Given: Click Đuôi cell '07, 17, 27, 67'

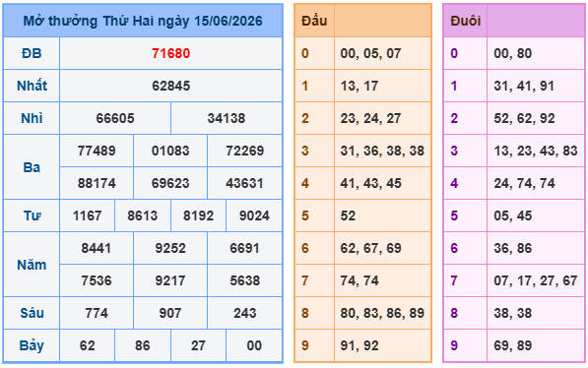Looking at the screenshot, I should pos(536,280).
